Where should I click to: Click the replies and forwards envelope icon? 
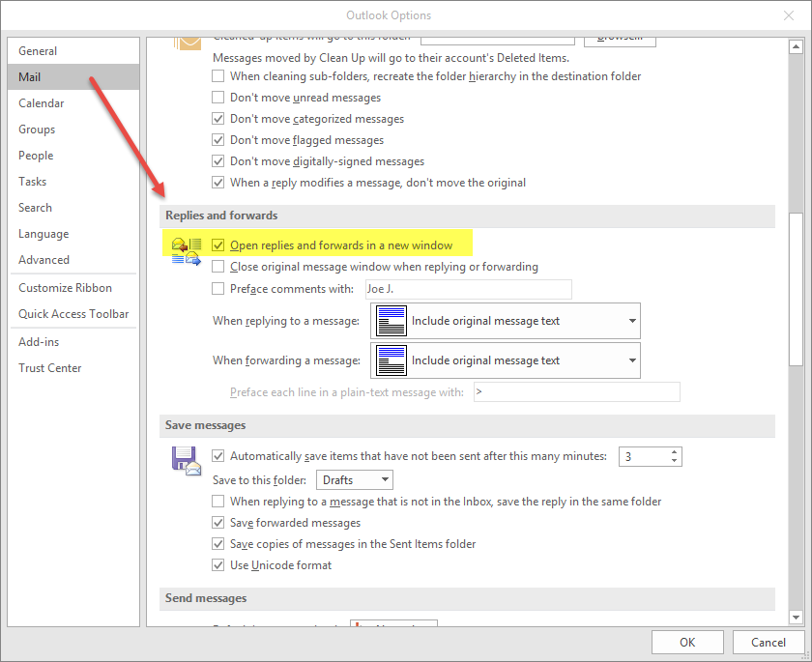[x=187, y=251]
